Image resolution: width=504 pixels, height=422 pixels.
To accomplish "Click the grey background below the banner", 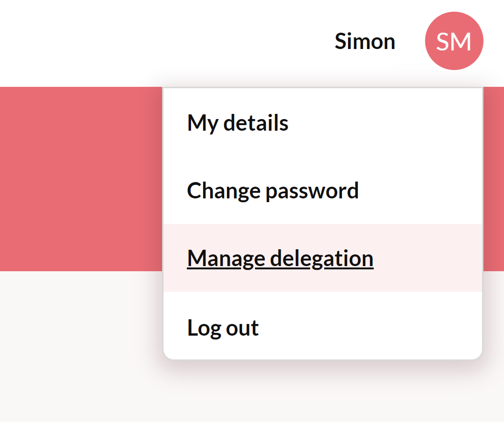I will point(79,345).
